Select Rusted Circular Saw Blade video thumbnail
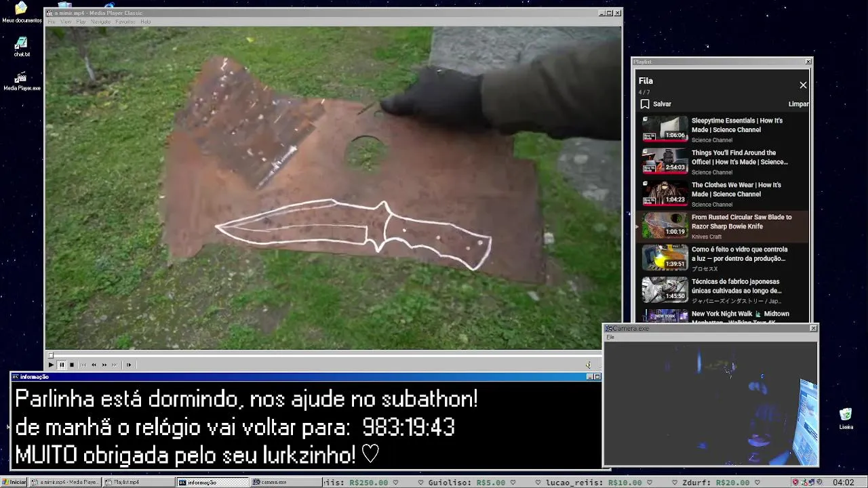868x488 pixels. (x=665, y=225)
